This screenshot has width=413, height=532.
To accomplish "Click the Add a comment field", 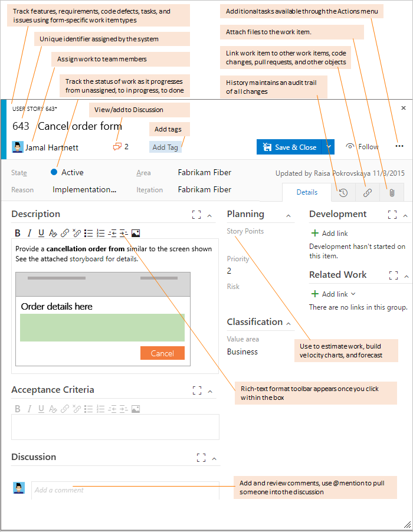I will point(125,490).
